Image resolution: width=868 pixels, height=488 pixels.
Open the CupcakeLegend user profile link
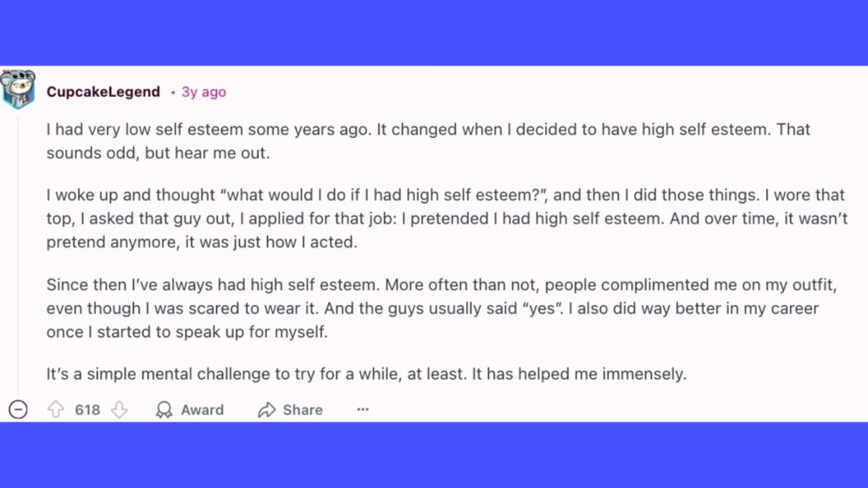[x=103, y=91]
